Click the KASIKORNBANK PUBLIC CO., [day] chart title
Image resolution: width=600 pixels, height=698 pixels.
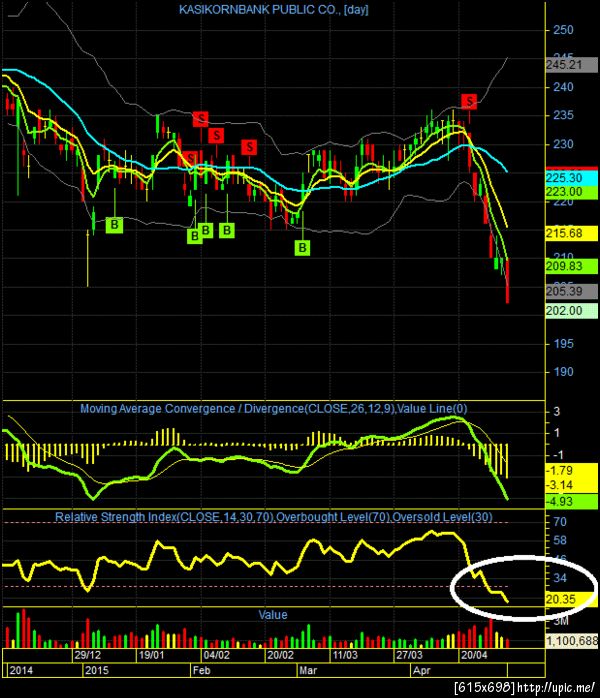[273, 9]
